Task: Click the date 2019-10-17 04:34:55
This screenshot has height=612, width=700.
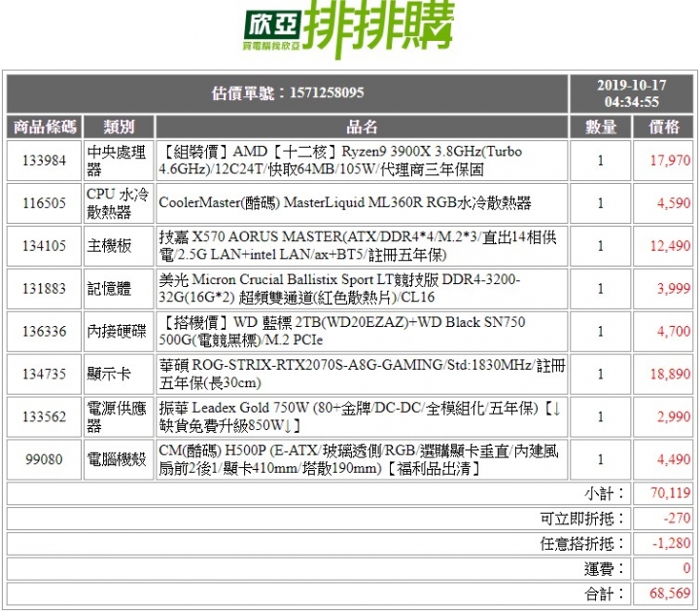Action: point(631,92)
